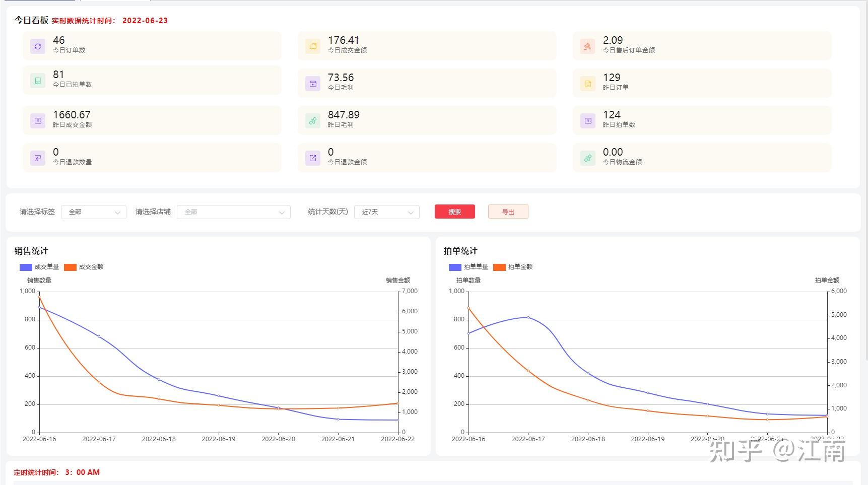Click the 今日物流金额 icon
The image size is (868, 485).
pyautogui.click(x=588, y=158)
